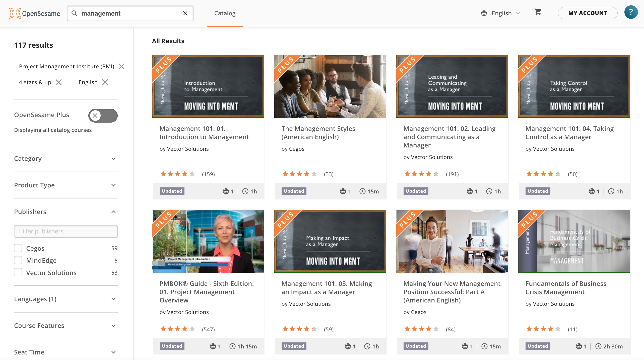This screenshot has width=644, height=360.
Task: Expand the Course Features filter
Action: [66, 326]
